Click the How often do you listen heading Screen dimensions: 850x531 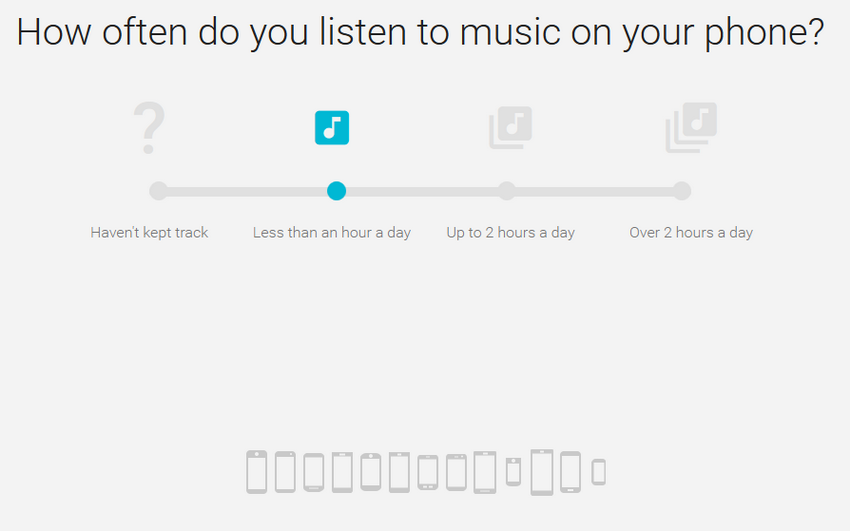(x=420, y=33)
